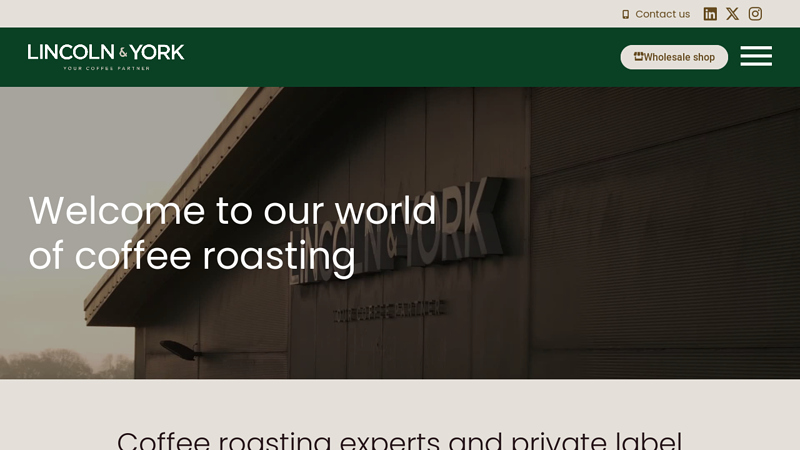
Task: Open the Instagram social icon
Action: coord(755,14)
